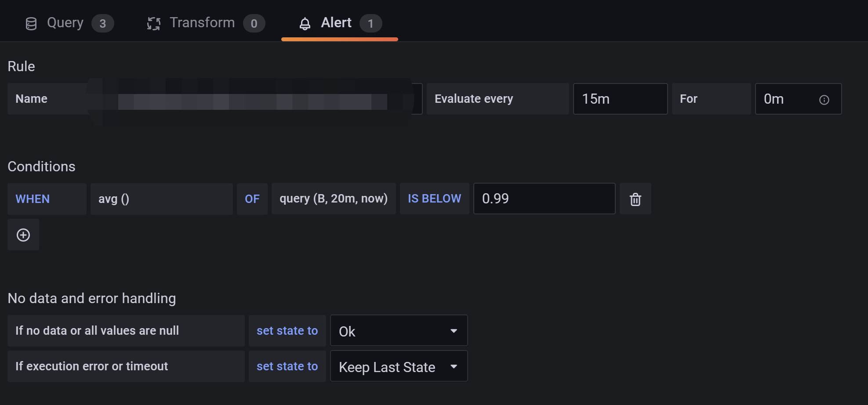Image resolution: width=868 pixels, height=405 pixels.
Task: Click the 0.99 threshold value field
Action: tap(544, 199)
